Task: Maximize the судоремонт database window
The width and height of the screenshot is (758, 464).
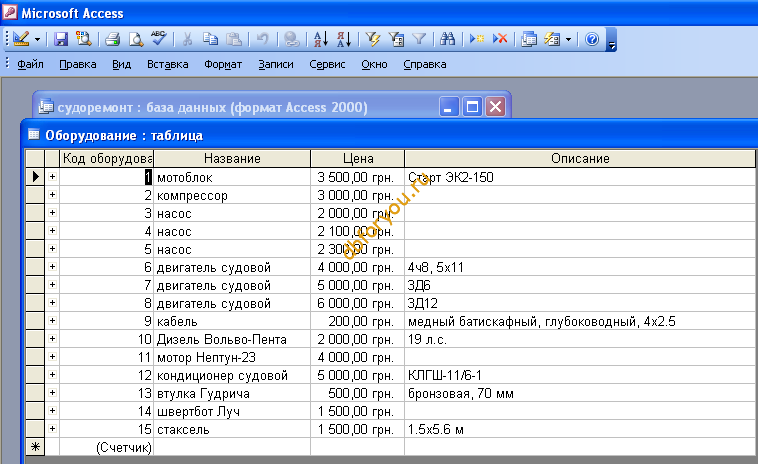Action: 472,107
